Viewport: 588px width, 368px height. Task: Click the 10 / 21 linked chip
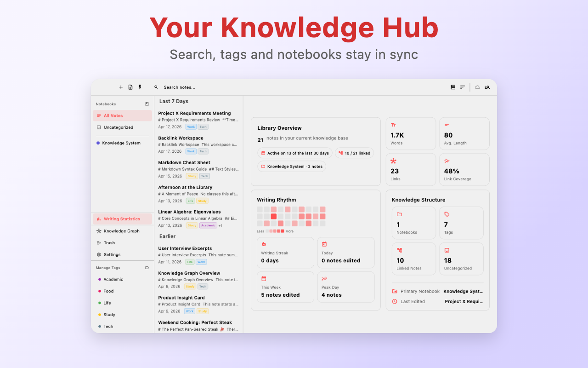[354, 153]
